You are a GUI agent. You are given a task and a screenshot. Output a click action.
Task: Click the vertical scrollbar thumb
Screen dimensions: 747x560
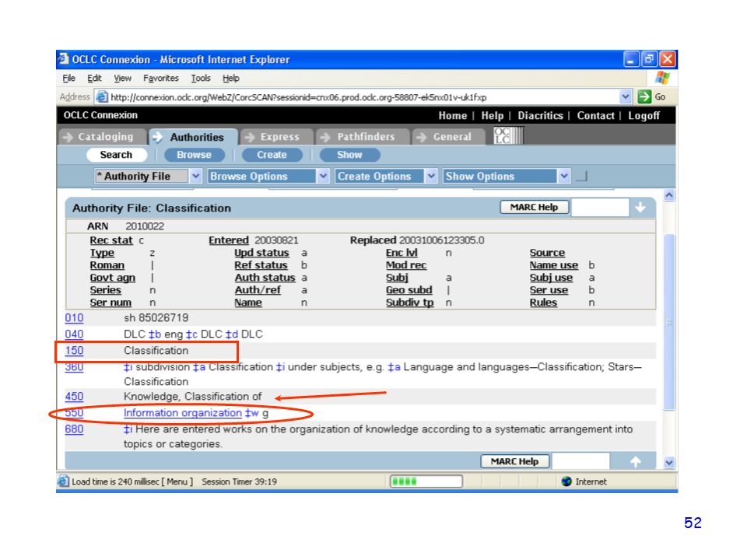(x=669, y=322)
